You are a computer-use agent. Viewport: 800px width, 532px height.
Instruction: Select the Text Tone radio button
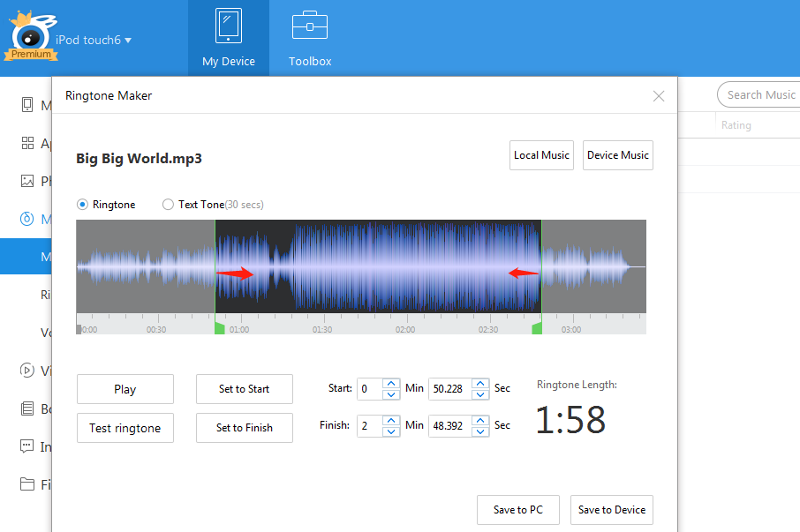coord(169,205)
